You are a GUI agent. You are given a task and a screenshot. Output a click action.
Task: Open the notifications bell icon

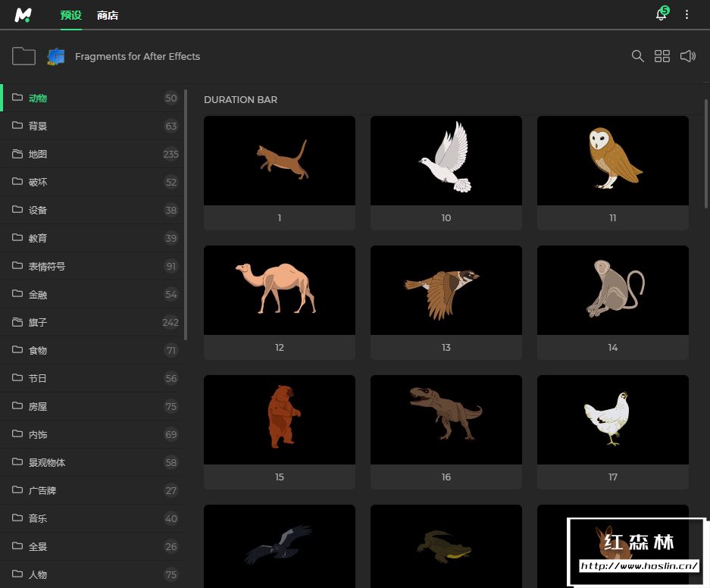click(661, 14)
